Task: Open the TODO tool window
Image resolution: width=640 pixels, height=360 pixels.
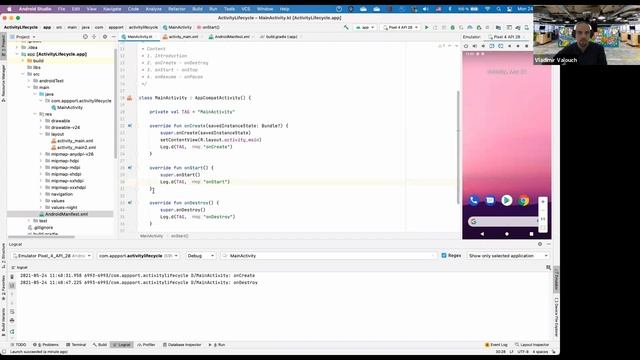Action: tap(18, 345)
